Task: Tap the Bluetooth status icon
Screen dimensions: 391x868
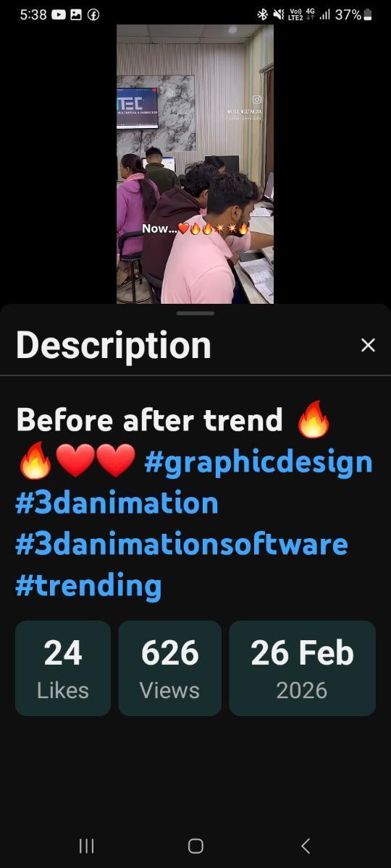Action: coord(263,14)
